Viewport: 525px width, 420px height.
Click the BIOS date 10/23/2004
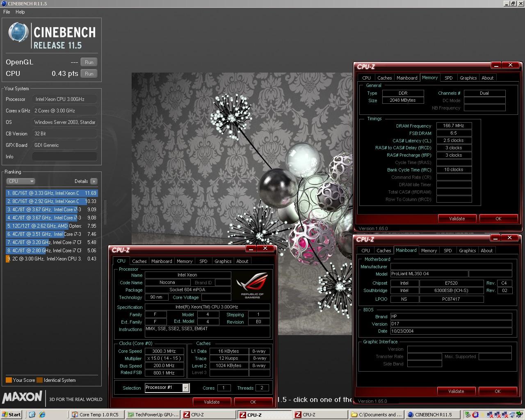[x=451, y=331]
